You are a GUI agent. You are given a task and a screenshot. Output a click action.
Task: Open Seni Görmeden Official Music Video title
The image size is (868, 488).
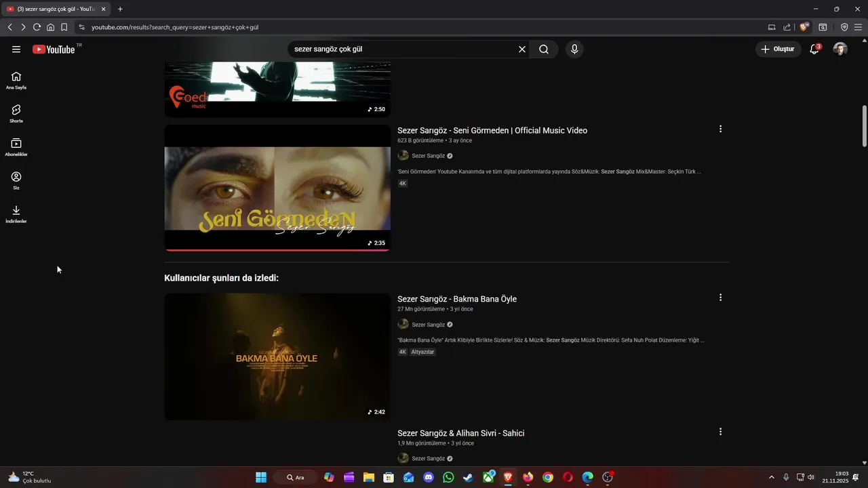coord(492,130)
